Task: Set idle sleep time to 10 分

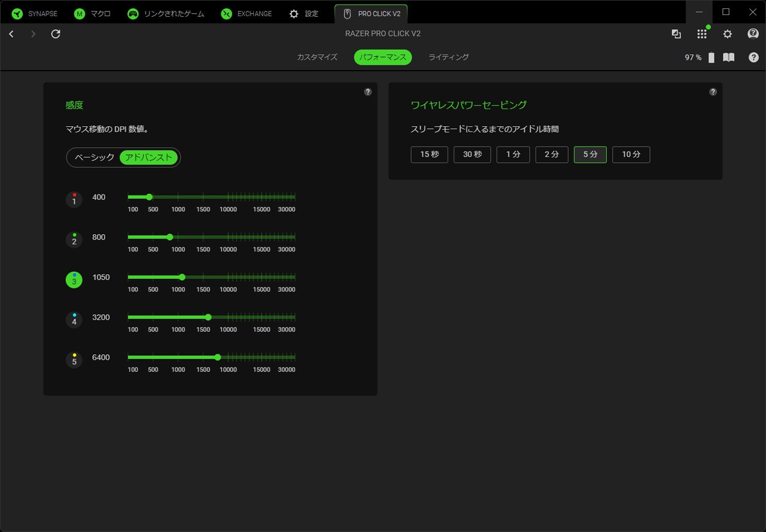Action: pos(631,154)
